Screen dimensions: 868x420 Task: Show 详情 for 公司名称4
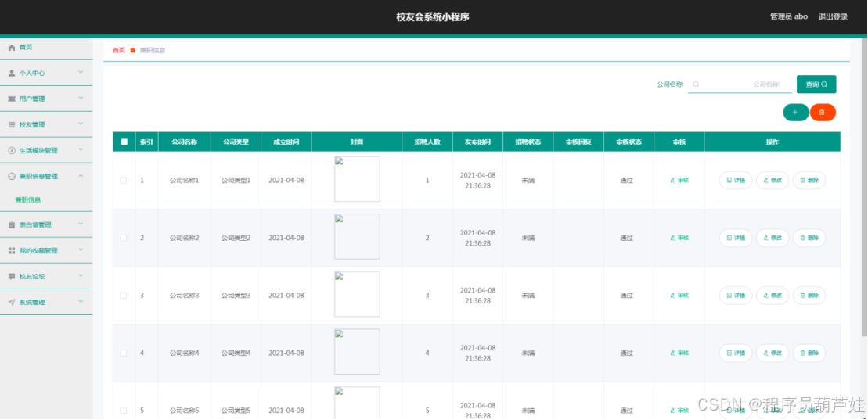coord(736,353)
